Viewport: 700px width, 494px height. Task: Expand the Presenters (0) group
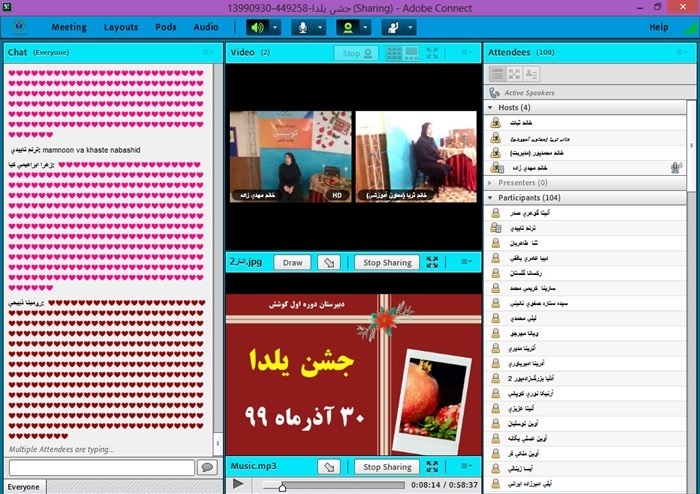(x=490, y=183)
